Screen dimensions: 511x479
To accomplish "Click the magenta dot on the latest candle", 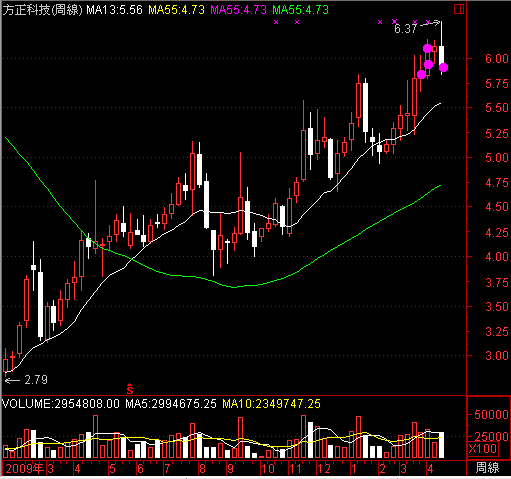I will click(443, 68).
